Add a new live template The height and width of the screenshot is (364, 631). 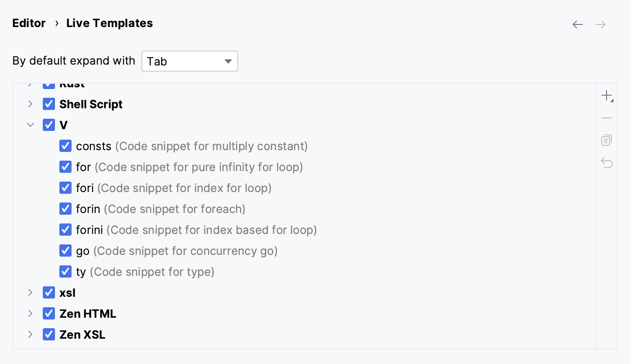click(x=607, y=95)
